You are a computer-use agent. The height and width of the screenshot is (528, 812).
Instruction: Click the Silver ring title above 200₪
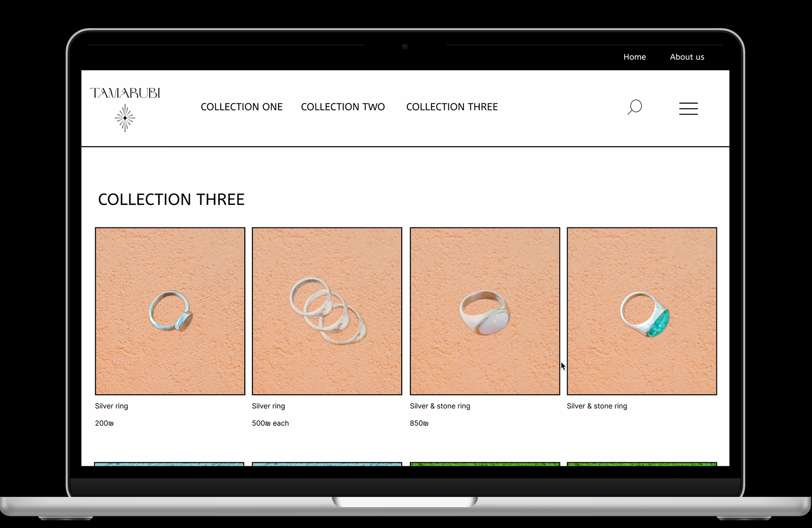point(111,406)
